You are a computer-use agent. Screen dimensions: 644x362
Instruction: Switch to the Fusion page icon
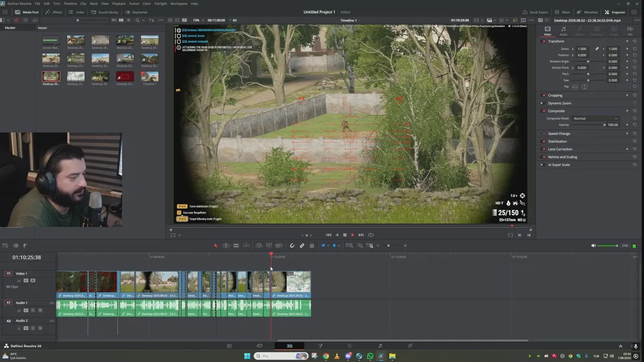pyautogui.click(x=320, y=346)
